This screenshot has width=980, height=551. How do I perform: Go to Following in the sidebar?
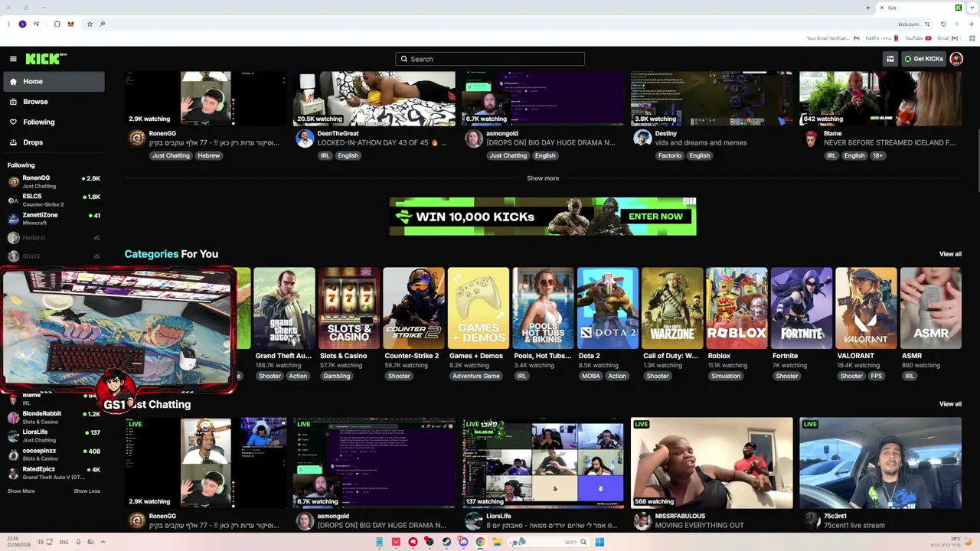pyautogui.click(x=54, y=122)
